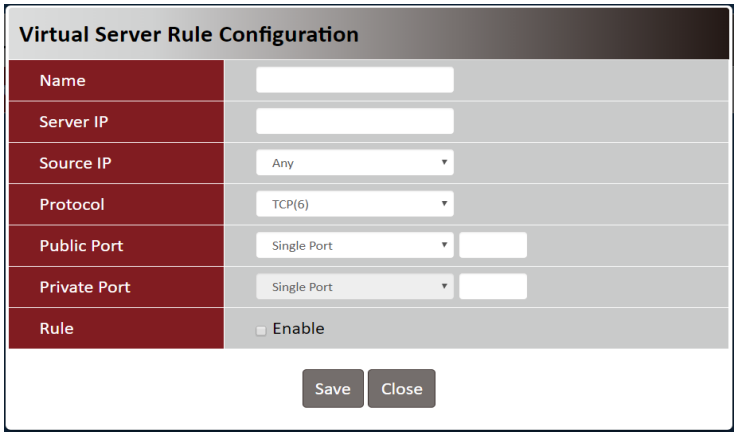This screenshot has height=436, width=737.
Task: Select the Server IP row label
Action: [x=74, y=122]
